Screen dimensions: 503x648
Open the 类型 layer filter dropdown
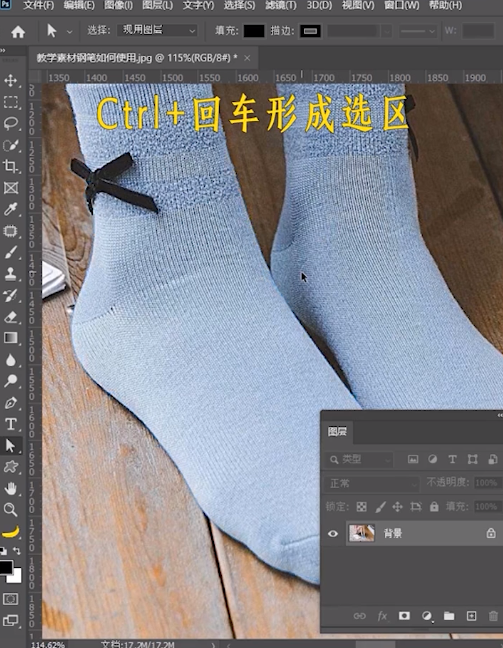tap(358, 459)
